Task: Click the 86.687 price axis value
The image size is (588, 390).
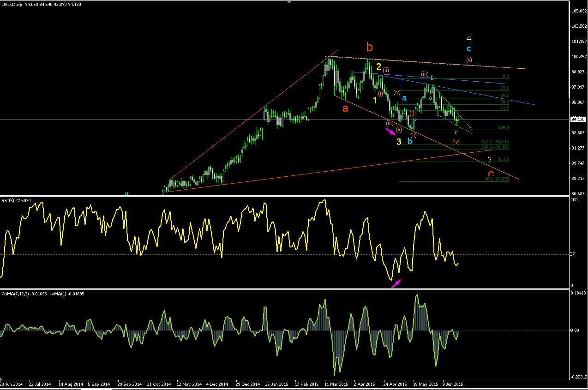Action: click(578, 193)
